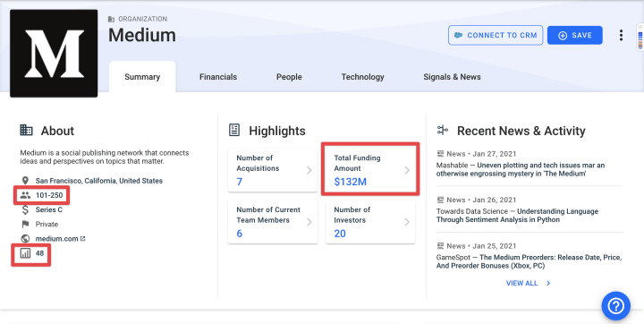Screen dimensions: 644x324
Task: Open the Number of Investors card
Action: coord(370,222)
